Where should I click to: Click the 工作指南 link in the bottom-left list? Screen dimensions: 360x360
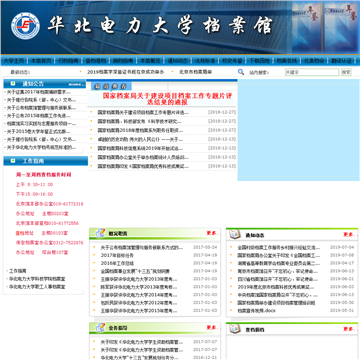pos(18,271)
